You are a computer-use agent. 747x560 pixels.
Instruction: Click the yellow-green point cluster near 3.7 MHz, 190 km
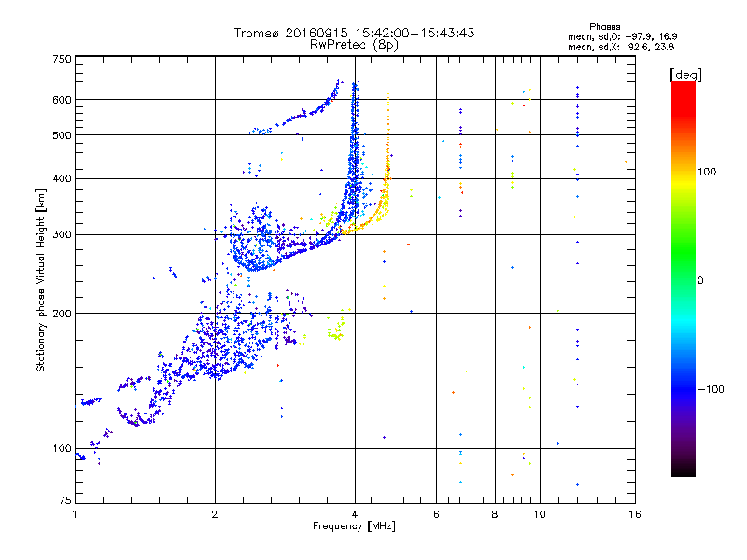point(337,330)
